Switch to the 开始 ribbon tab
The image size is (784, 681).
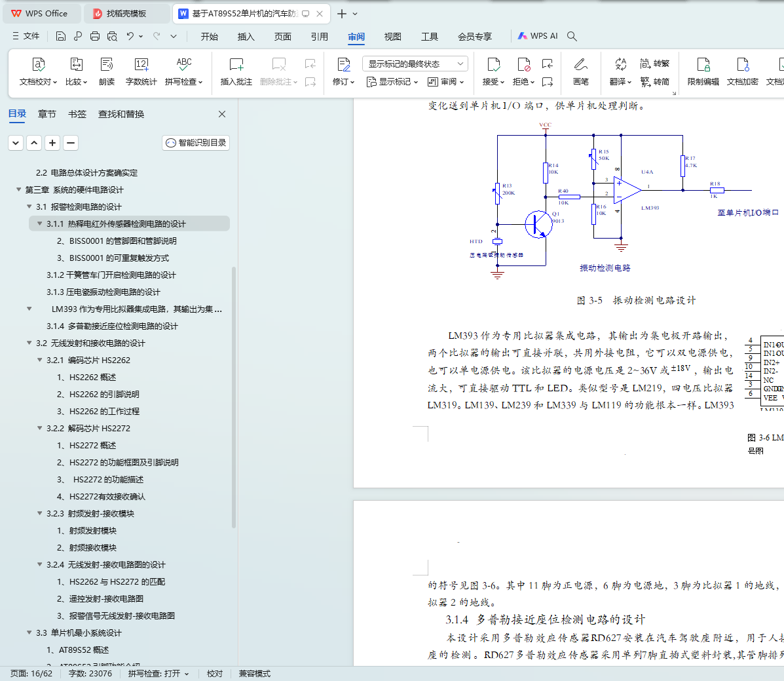click(209, 37)
